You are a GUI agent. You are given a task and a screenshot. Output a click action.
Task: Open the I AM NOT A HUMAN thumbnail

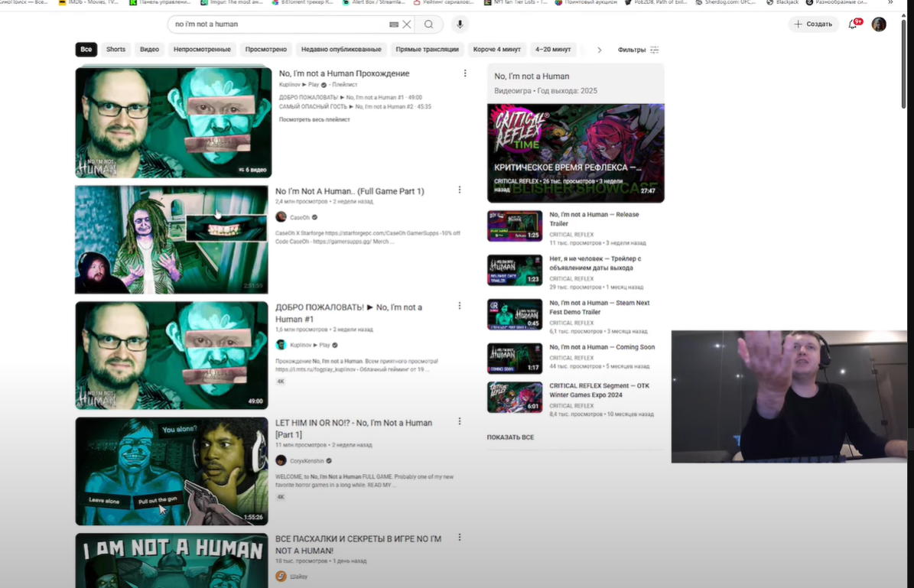coord(171,560)
